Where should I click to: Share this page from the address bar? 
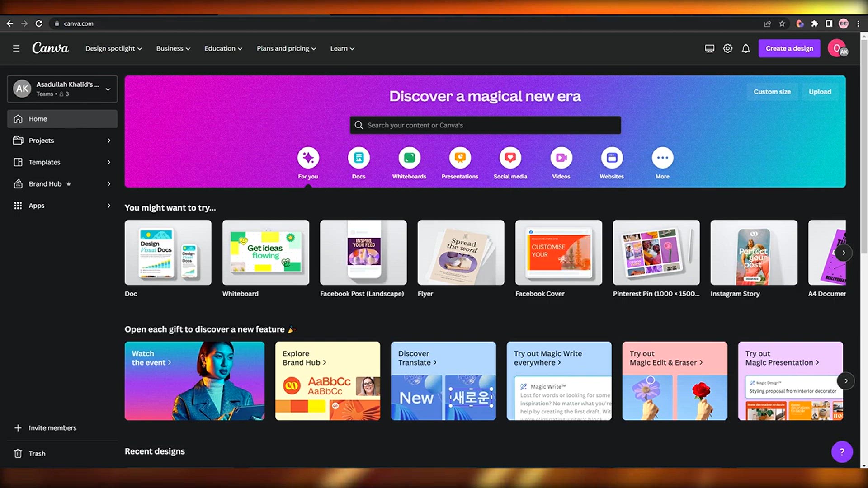[768, 23]
